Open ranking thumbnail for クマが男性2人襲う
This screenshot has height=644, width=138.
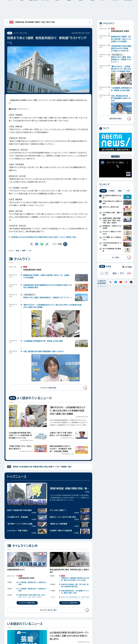(127, 214)
